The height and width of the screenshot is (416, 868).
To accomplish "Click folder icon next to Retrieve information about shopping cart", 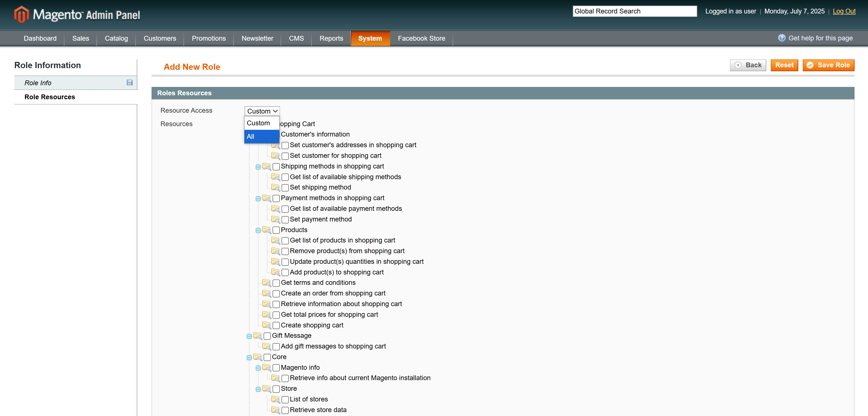I will (267, 304).
